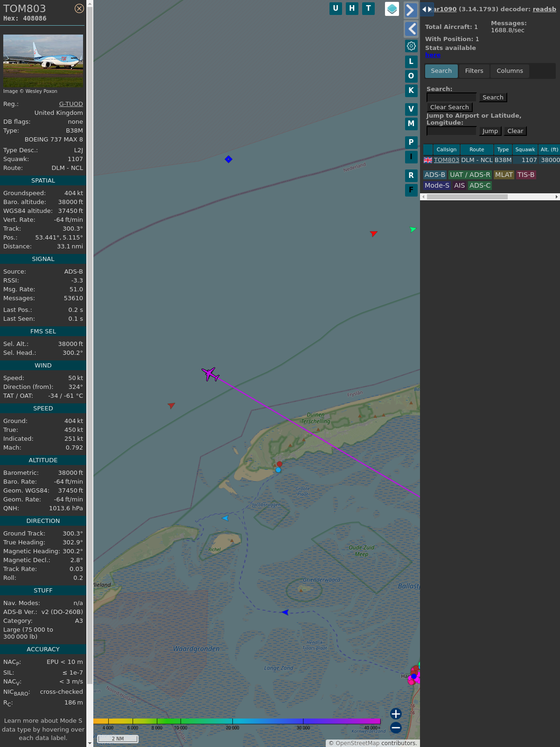The image size is (560, 747).
Task: Toggle the H button on the map
Action: point(352,8)
